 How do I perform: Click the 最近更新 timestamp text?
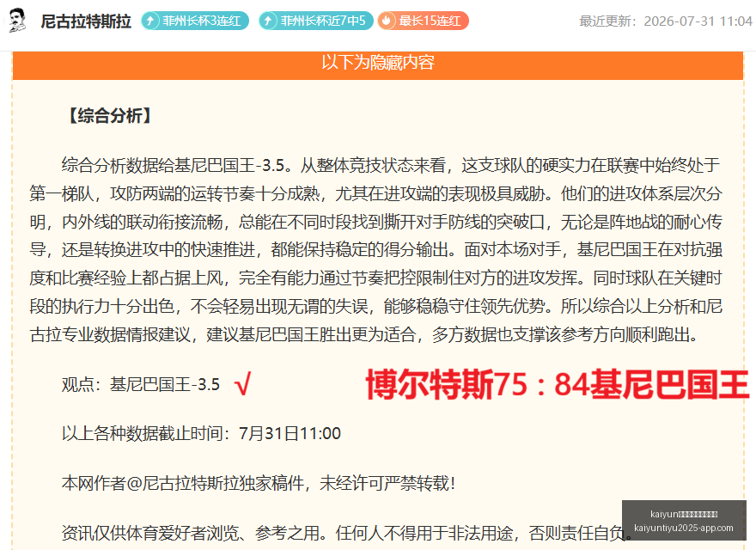(665, 21)
